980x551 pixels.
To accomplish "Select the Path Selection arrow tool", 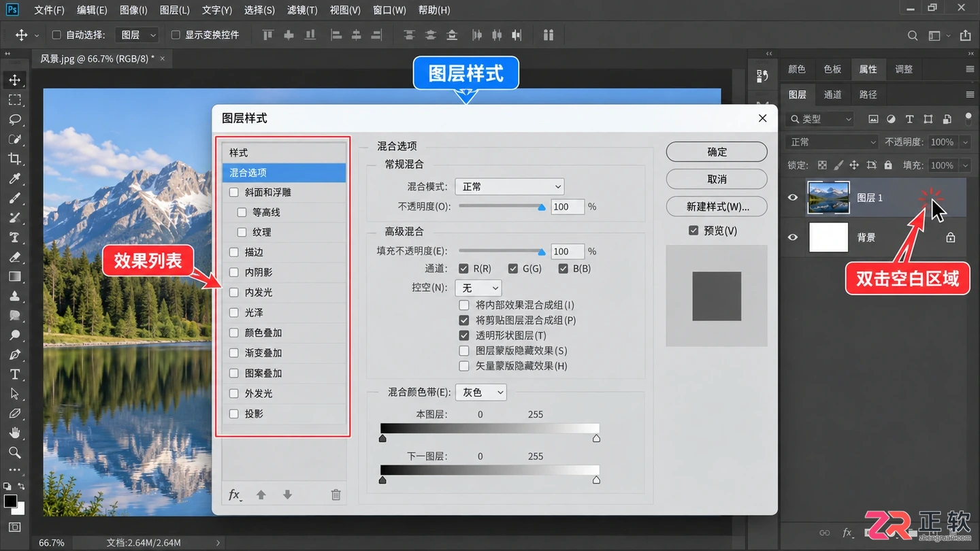I will (14, 394).
